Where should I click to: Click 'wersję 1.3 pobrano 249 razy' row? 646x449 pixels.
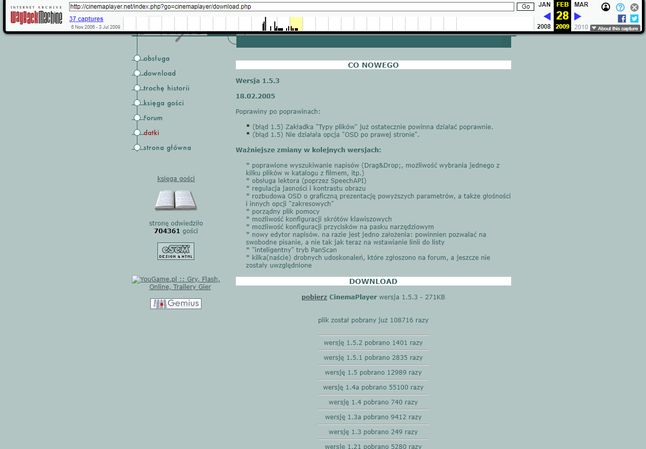pyautogui.click(x=373, y=432)
